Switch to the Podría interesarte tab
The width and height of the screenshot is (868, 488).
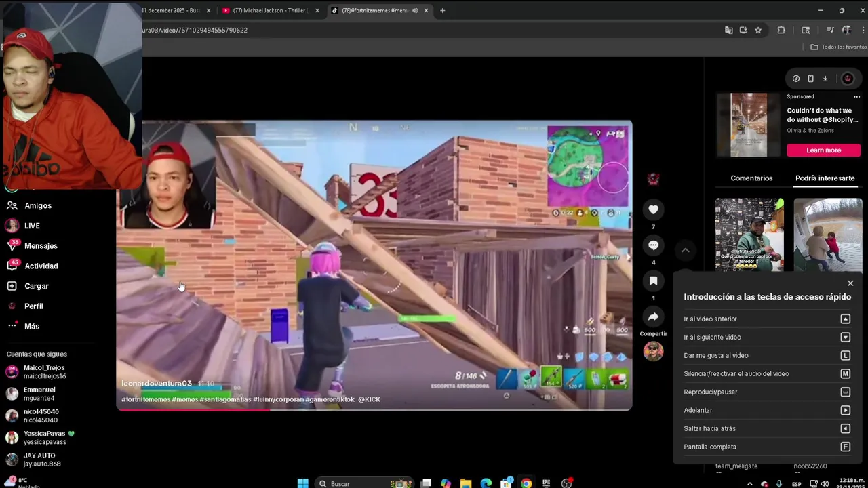click(x=825, y=178)
